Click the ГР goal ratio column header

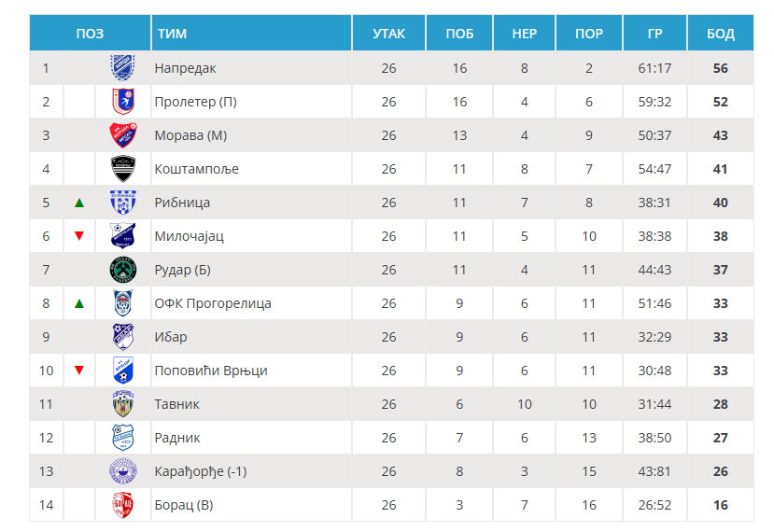pyautogui.click(x=654, y=33)
